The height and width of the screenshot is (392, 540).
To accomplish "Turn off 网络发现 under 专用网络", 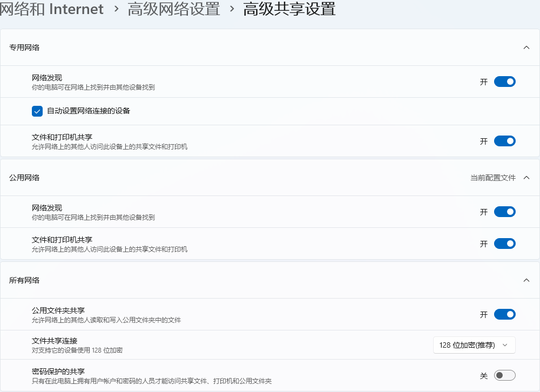I will [x=504, y=82].
